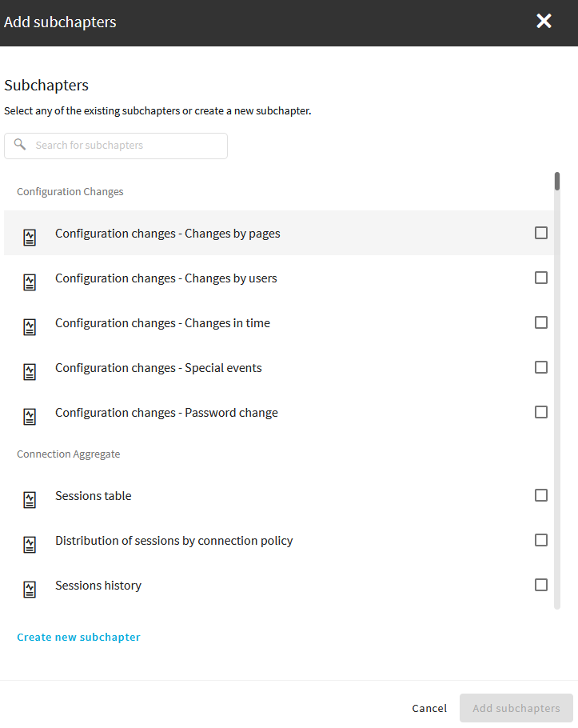Tick the Sessions table checkbox

[x=541, y=495]
